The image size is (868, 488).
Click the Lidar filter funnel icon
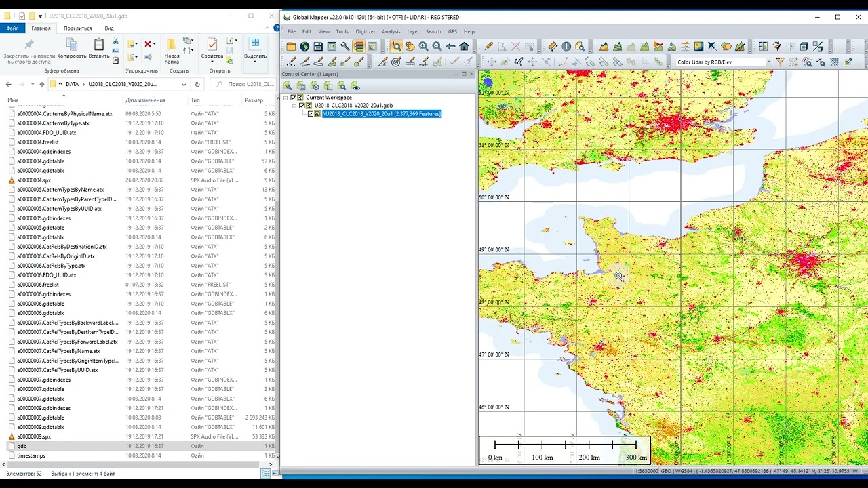(780, 62)
